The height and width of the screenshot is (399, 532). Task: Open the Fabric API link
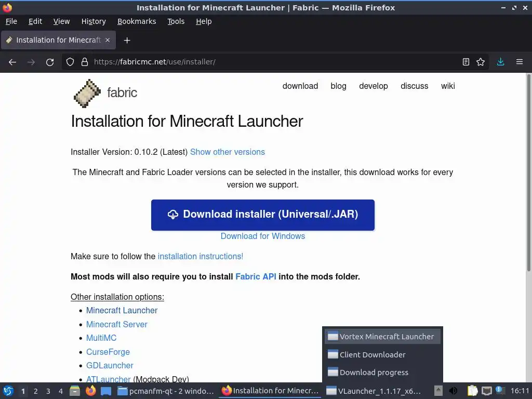[256, 276]
